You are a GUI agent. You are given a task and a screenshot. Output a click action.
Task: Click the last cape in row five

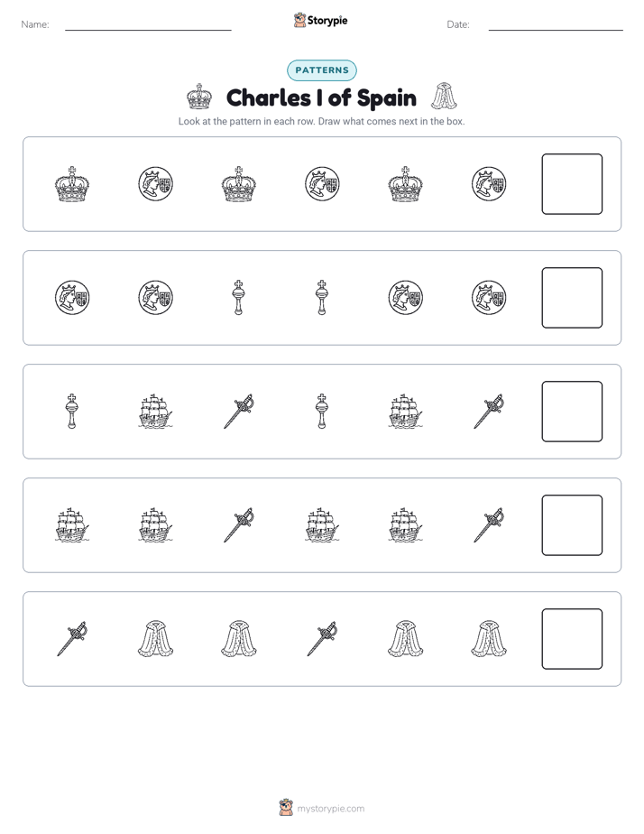click(489, 638)
